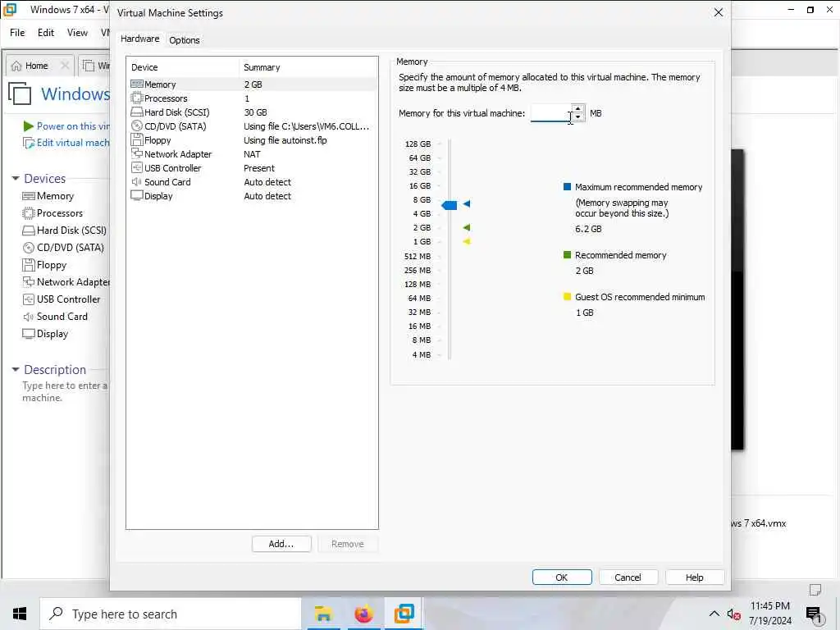Click 4 MB slider label
Viewport: 840px width, 630px height.
point(421,354)
